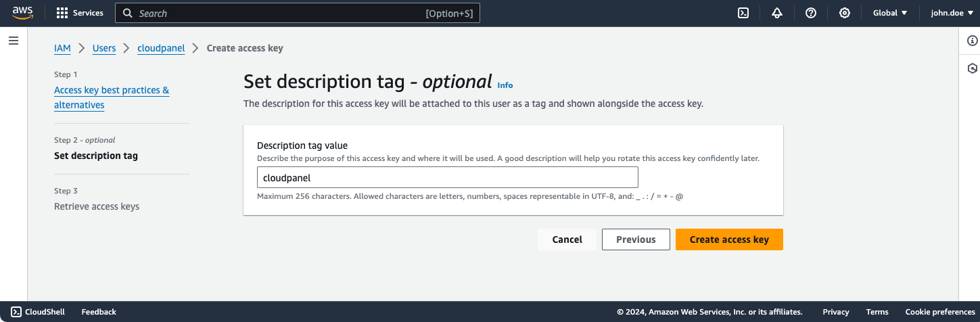The width and height of the screenshot is (980, 322).
Task: Expand the john.doe account menu
Action: click(951, 13)
